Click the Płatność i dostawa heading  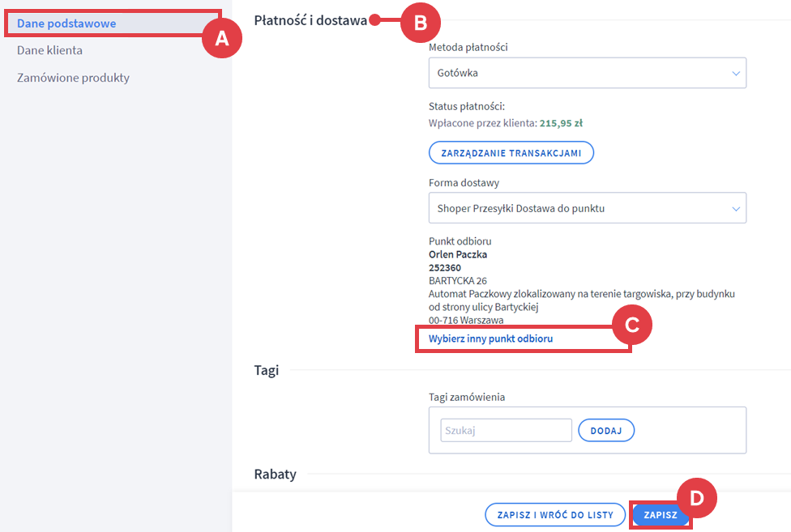point(310,20)
